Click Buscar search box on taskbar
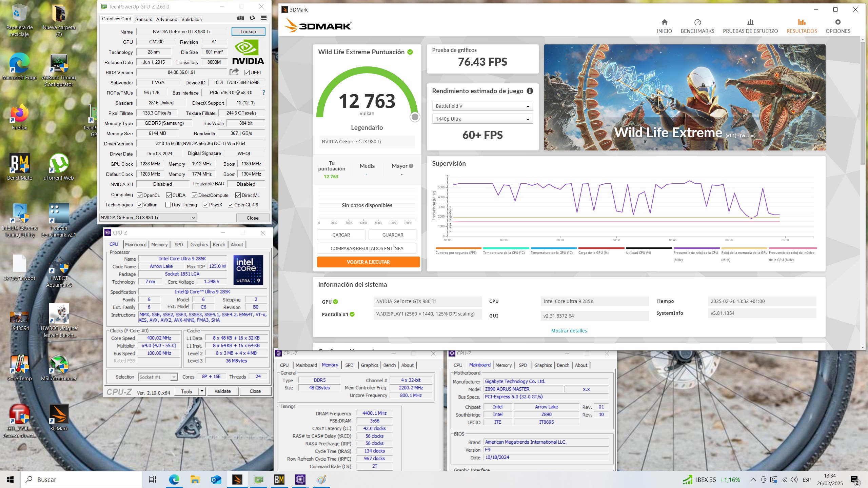868x488 pixels. [81, 480]
